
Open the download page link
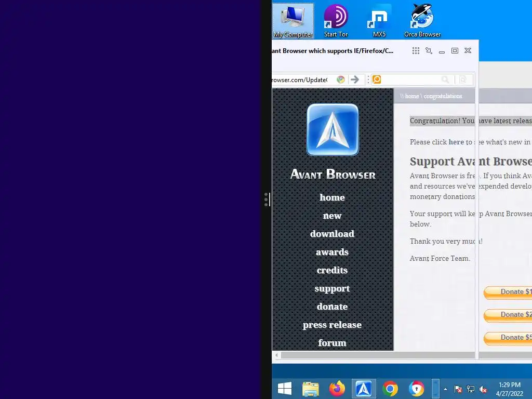[x=332, y=234]
